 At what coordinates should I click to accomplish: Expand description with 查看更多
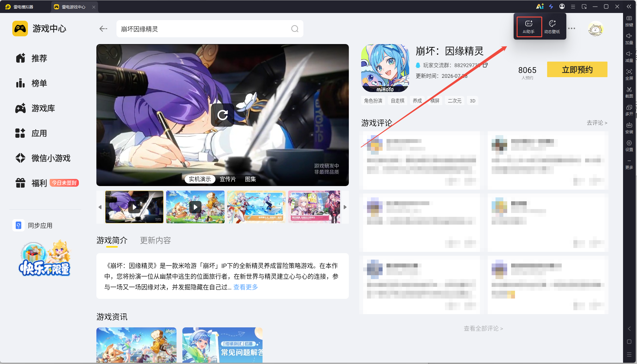(x=246, y=287)
